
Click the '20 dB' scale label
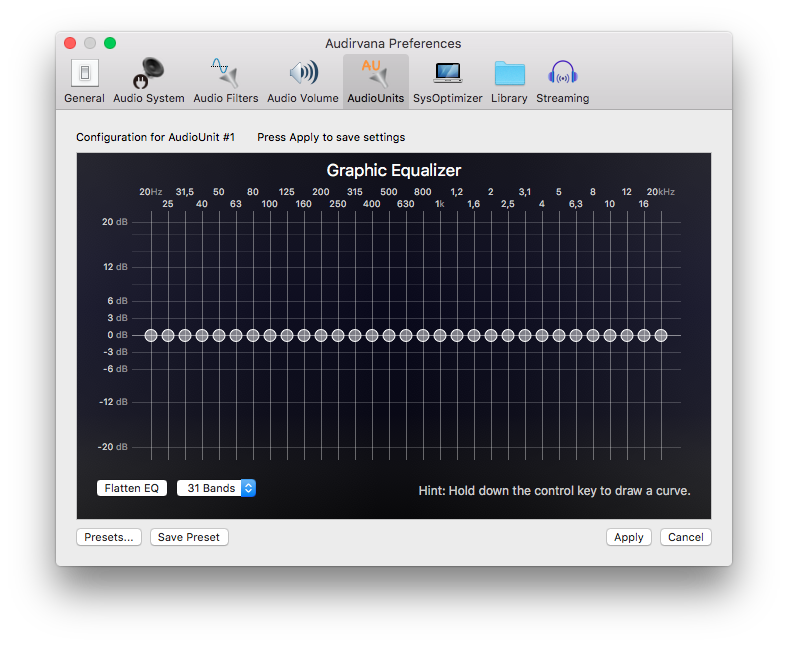[115, 222]
